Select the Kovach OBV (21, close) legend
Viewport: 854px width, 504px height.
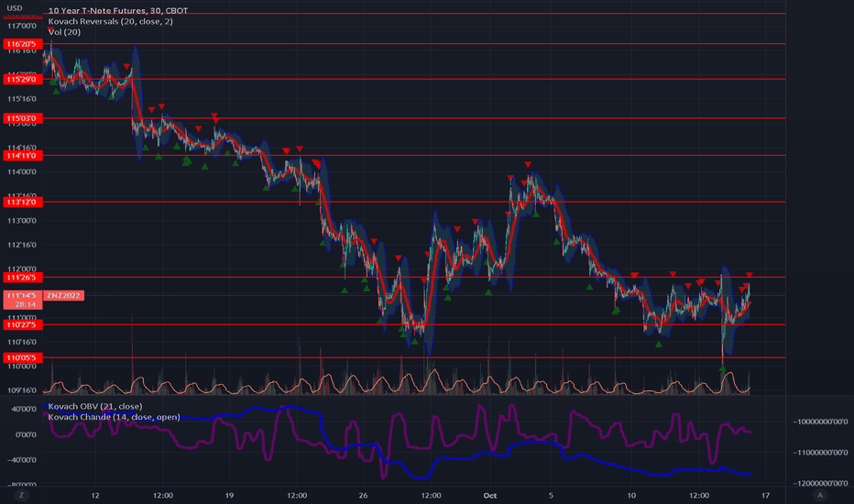pos(95,407)
